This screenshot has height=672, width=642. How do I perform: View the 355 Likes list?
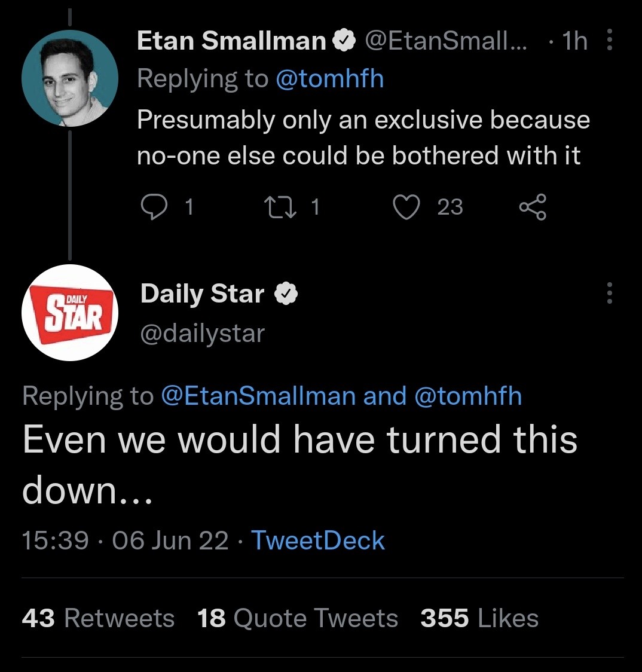click(x=479, y=618)
